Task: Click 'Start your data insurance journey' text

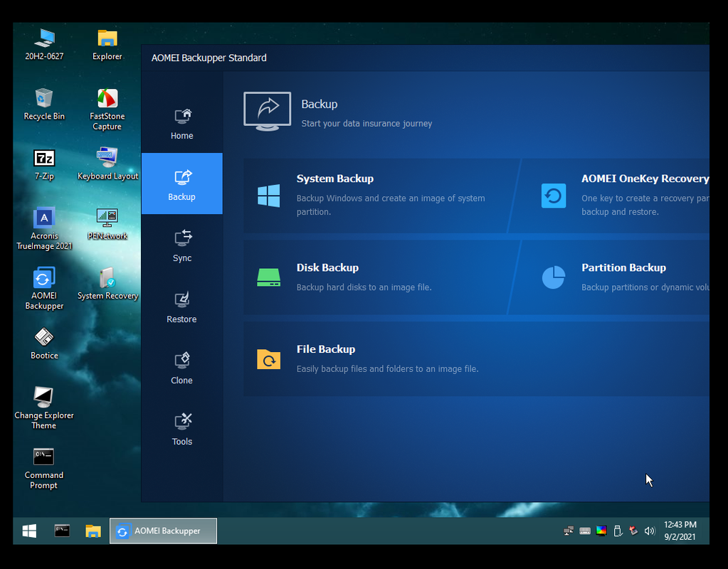Action: click(x=366, y=124)
